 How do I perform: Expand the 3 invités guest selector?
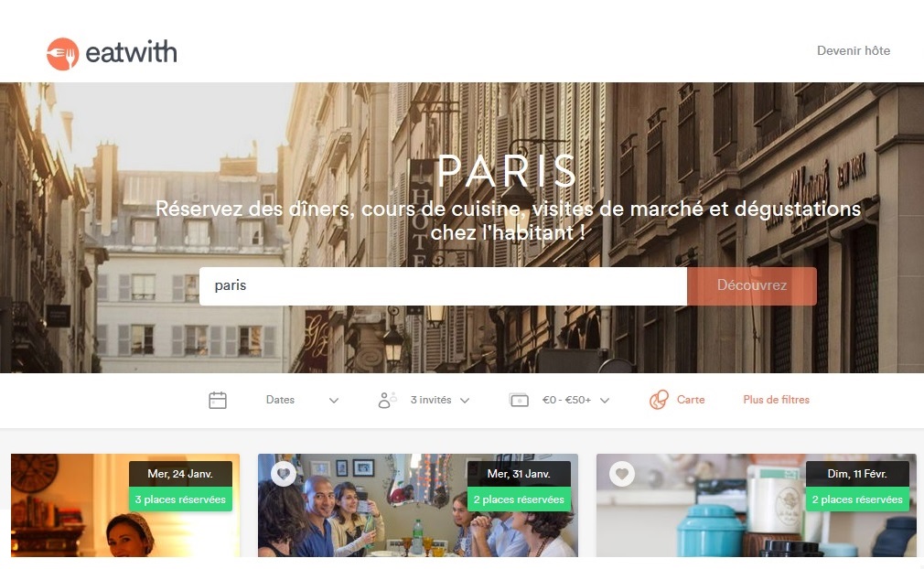pos(440,400)
